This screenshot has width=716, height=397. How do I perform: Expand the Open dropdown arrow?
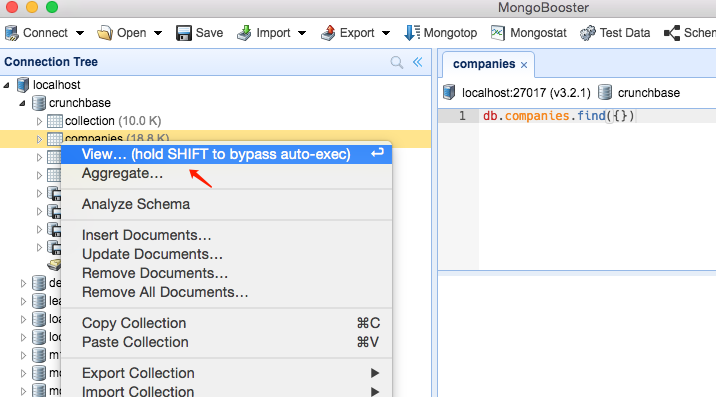pyautogui.click(x=158, y=33)
